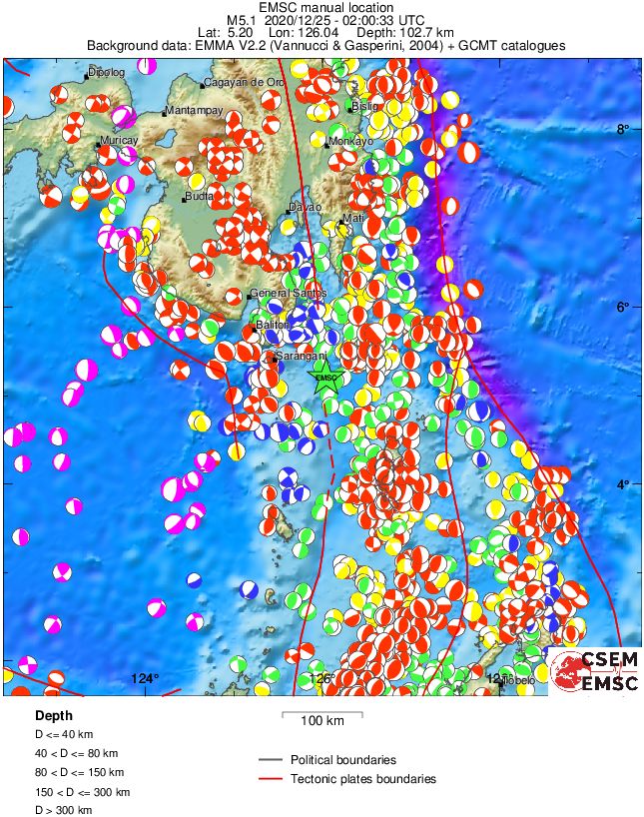Click the '150 < D <= 300 km' legend entry
The width and height of the screenshot is (644, 817).
click(x=82, y=792)
